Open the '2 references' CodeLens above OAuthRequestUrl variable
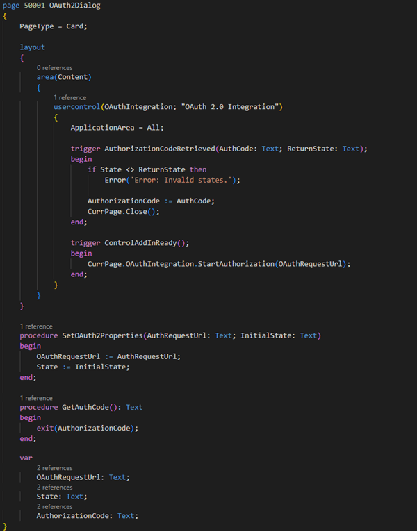The height and width of the screenshot is (532, 417). pyautogui.click(x=54, y=468)
